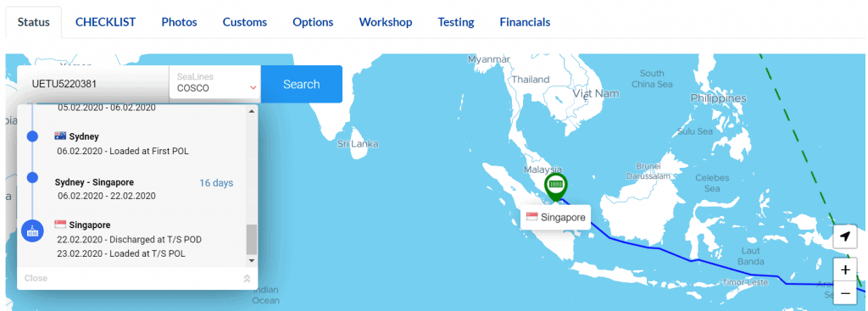The image size is (868, 311).
Task: Click the scroll down arrow in tracking panel
Action: click(251, 260)
